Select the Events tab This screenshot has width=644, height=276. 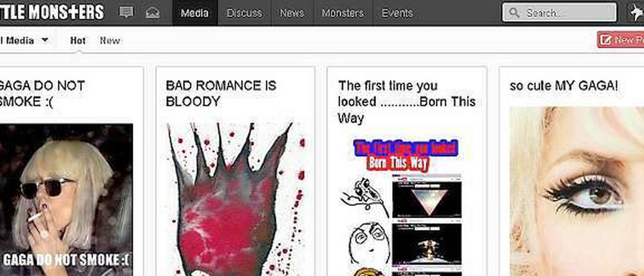click(397, 13)
